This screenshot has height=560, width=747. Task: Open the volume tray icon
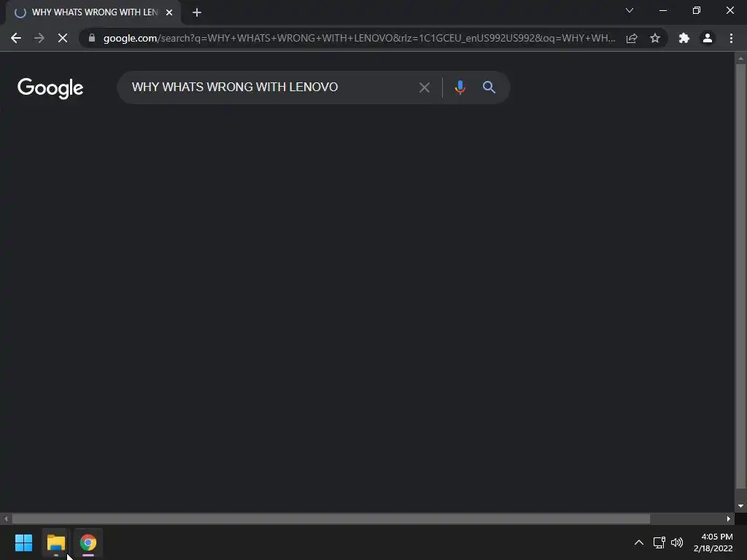tap(676, 542)
